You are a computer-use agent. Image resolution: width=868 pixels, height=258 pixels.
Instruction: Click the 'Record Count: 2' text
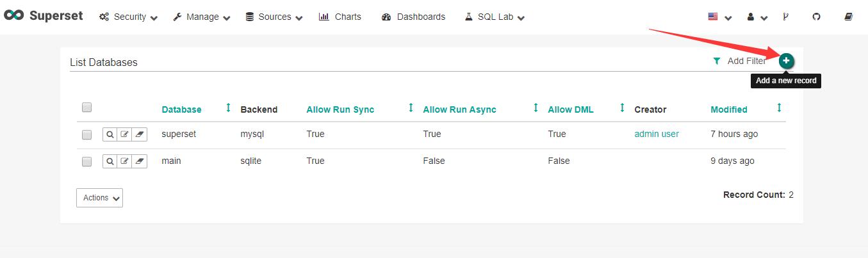[758, 195]
